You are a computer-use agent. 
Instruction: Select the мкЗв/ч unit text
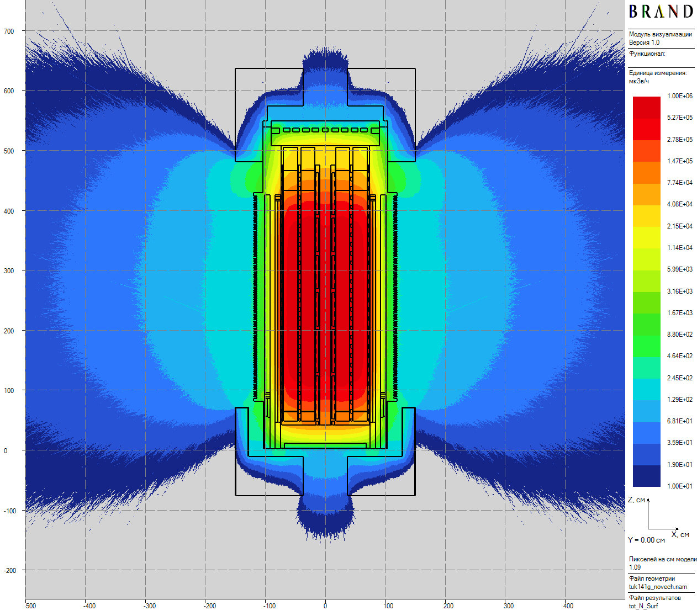coord(639,82)
